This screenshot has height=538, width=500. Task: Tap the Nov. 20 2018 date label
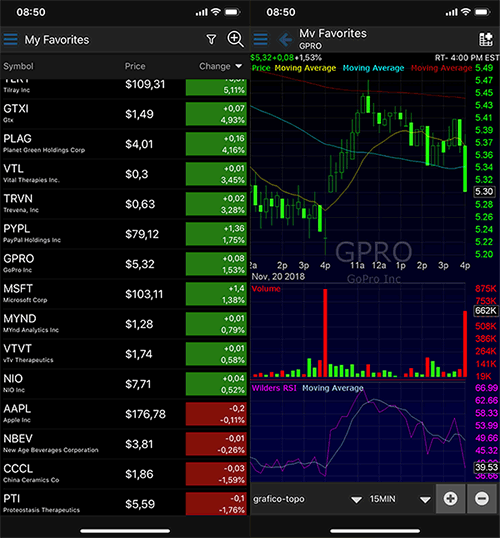[278, 277]
